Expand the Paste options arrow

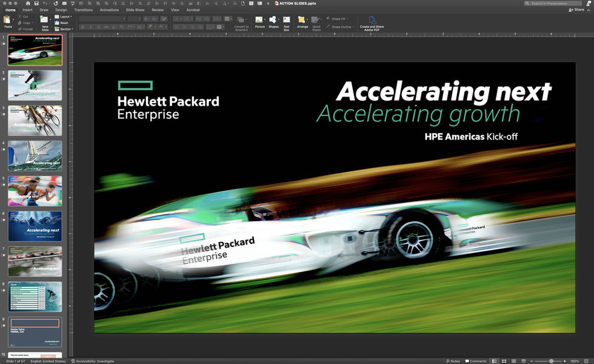tap(13, 19)
